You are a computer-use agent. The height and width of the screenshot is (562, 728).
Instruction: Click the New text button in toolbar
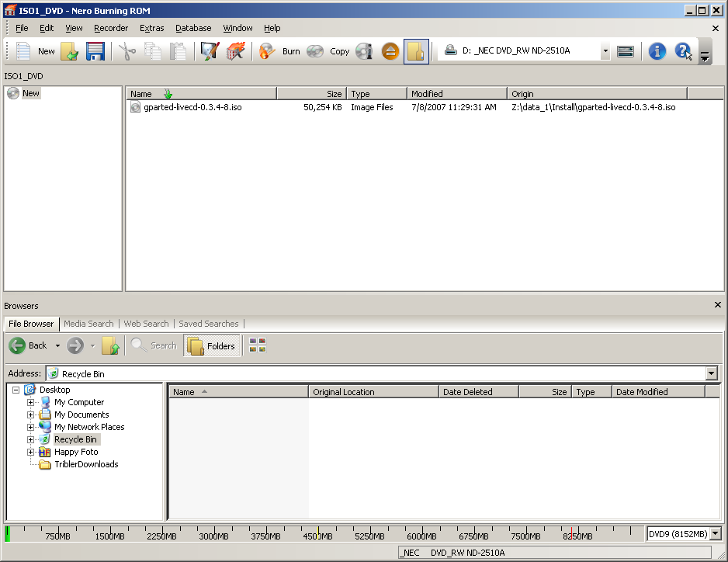(x=47, y=51)
